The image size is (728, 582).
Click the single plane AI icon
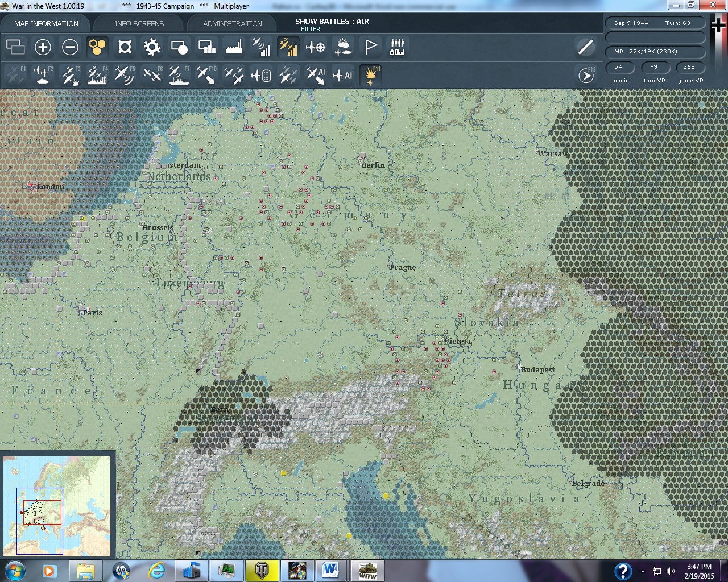[343, 75]
